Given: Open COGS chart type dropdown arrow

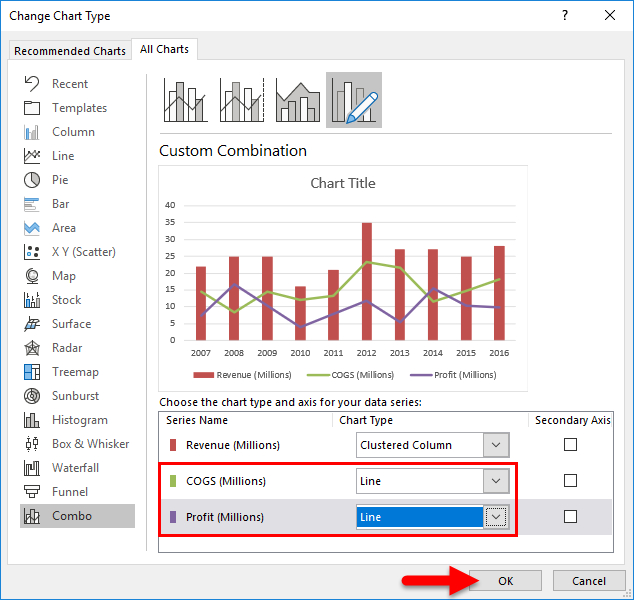Looking at the screenshot, I should [496, 481].
